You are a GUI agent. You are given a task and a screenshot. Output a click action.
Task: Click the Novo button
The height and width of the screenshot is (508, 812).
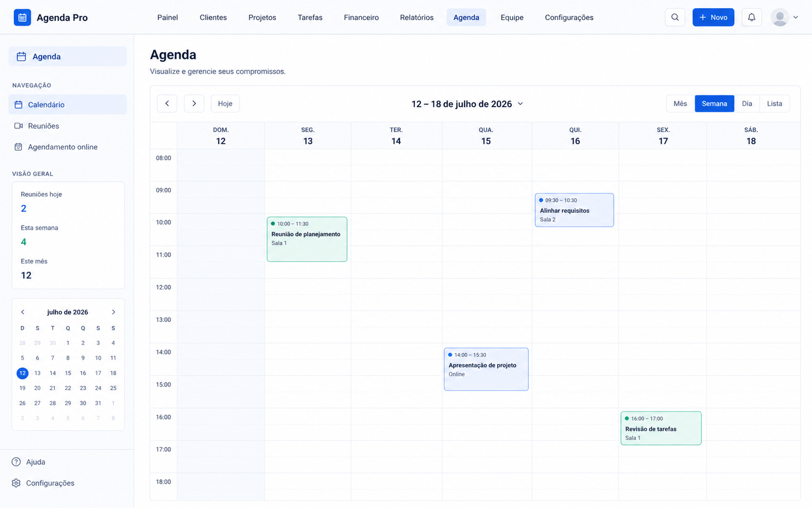click(713, 17)
